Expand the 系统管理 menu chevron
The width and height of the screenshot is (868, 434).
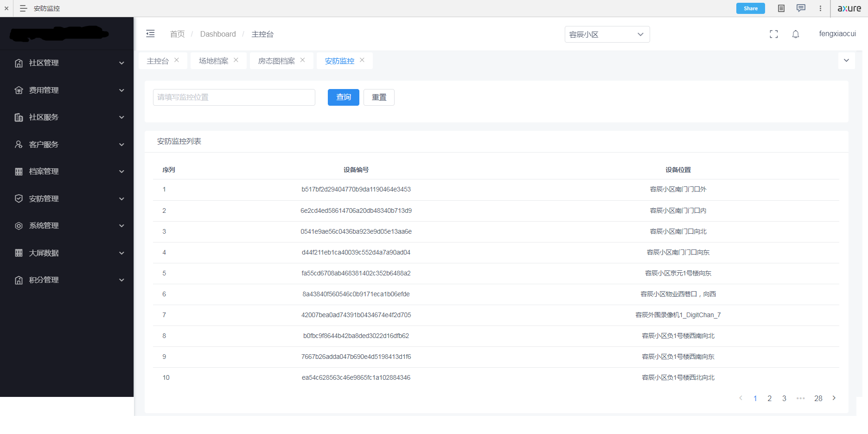click(x=121, y=226)
